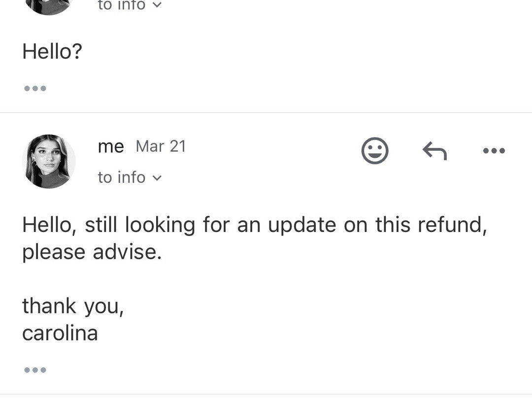Tap the "Hello?" message text

click(52, 51)
